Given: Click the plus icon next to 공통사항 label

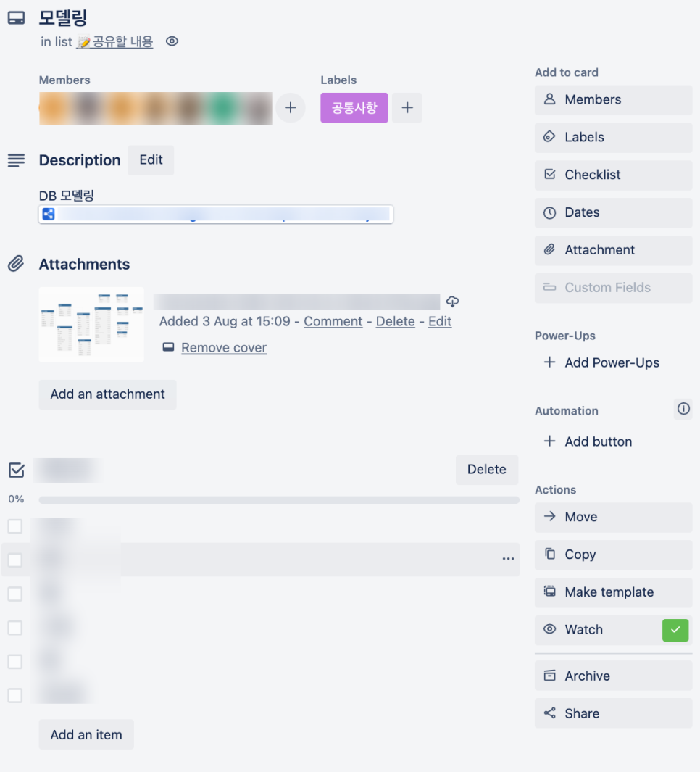Looking at the screenshot, I should pyautogui.click(x=407, y=107).
